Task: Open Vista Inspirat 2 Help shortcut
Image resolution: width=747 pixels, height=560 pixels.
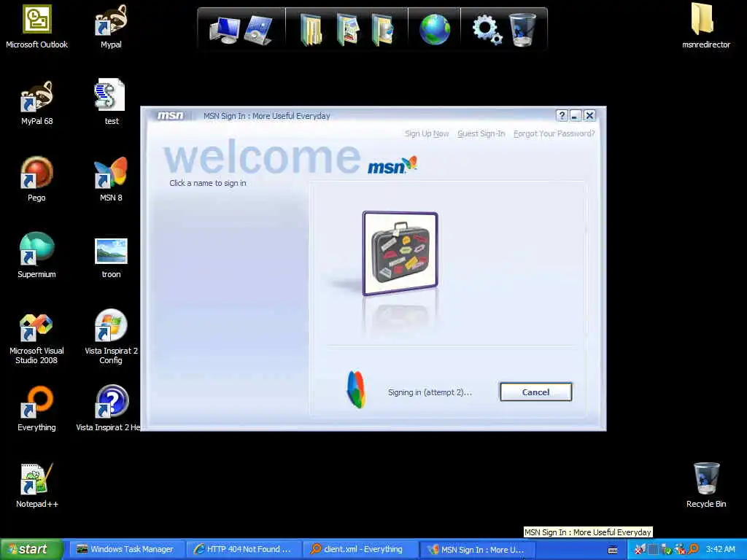Action: coord(109,408)
